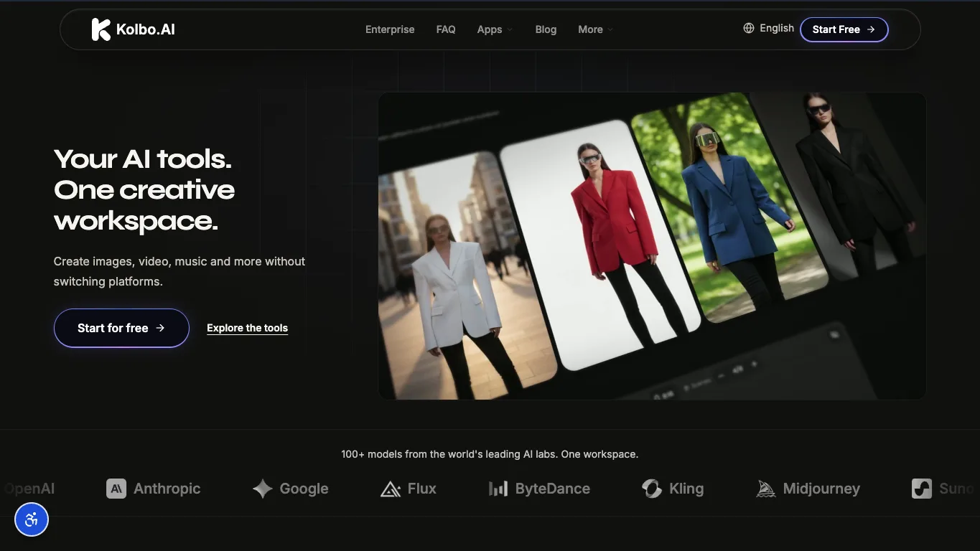The height and width of the screenshot is (551, 980).
Task: Follow the Explore the tools link
Action: tap(247, 328)
